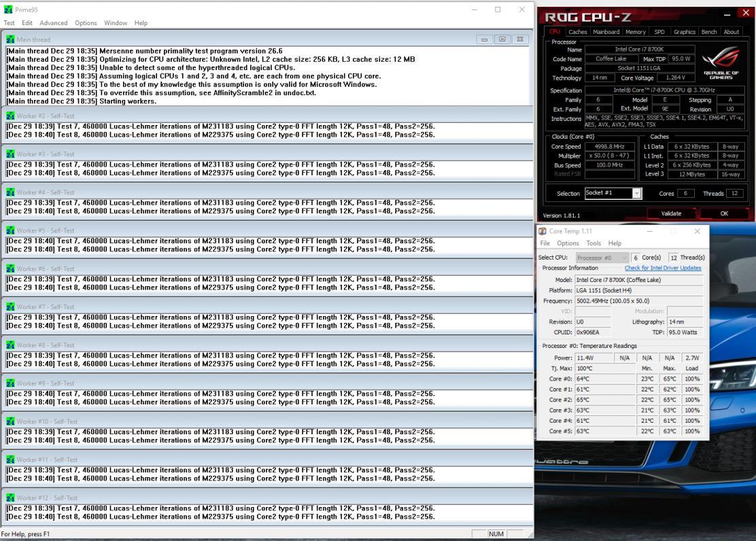Click the Prime95 status bar NUM indicator
This screenshot has width=756, height=541.
496,534
